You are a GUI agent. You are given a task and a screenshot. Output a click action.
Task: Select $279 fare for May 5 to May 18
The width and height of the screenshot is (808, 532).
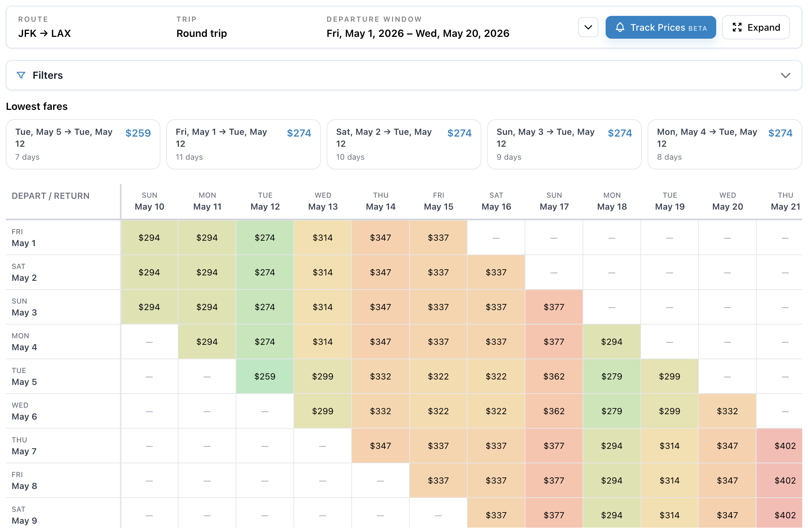coord(612,376)
